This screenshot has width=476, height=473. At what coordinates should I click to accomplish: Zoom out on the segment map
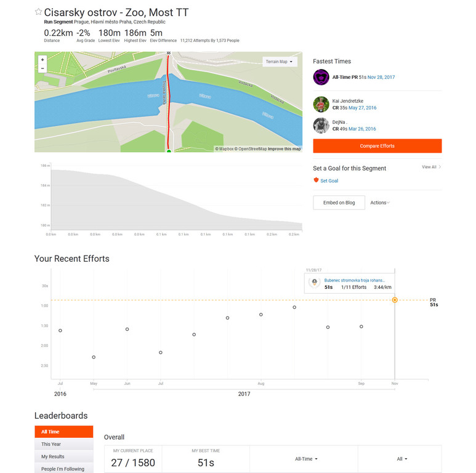42,68
